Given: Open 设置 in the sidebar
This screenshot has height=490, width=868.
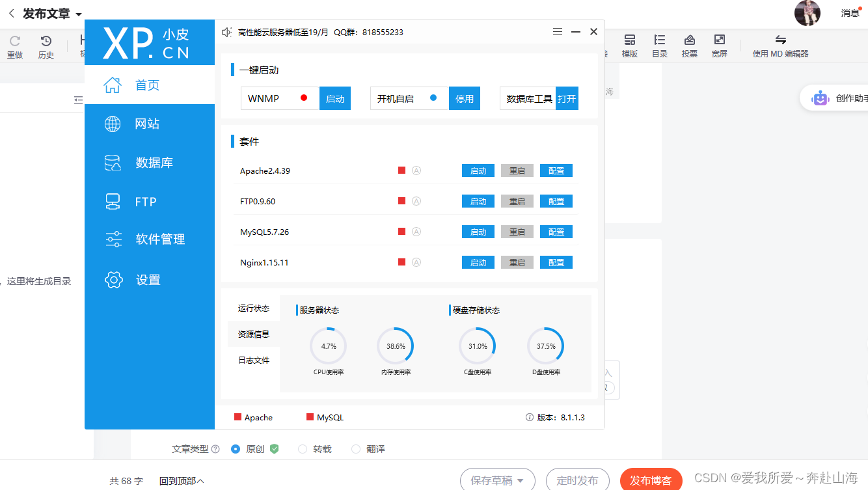Looking at the screenshot, I should [x=150, y=280].
